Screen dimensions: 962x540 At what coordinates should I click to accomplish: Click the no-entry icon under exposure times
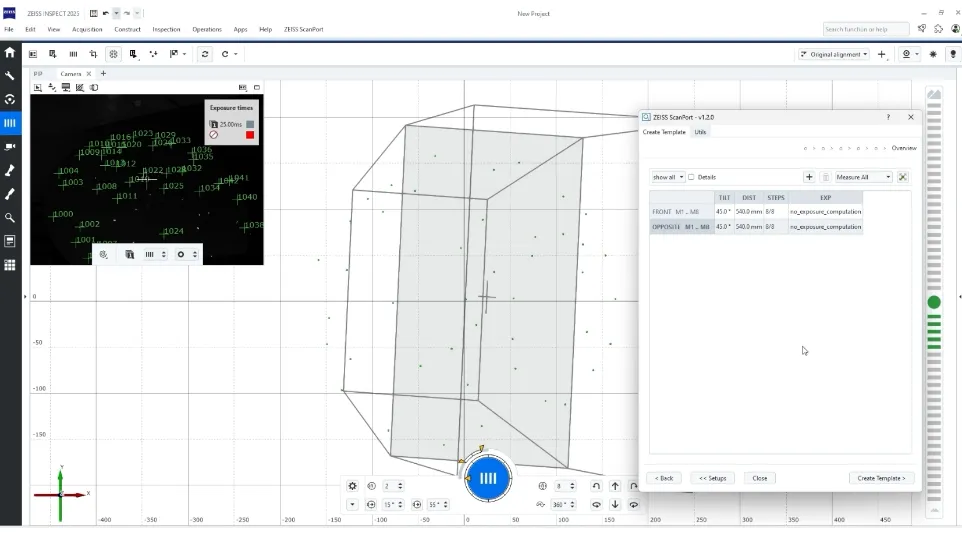[214, 135]
